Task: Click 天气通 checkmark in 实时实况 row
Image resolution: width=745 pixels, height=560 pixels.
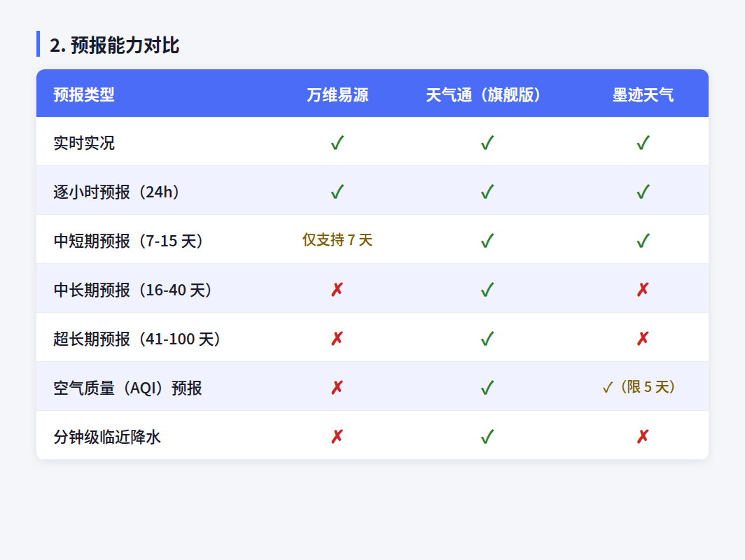Action: point(487,143)
